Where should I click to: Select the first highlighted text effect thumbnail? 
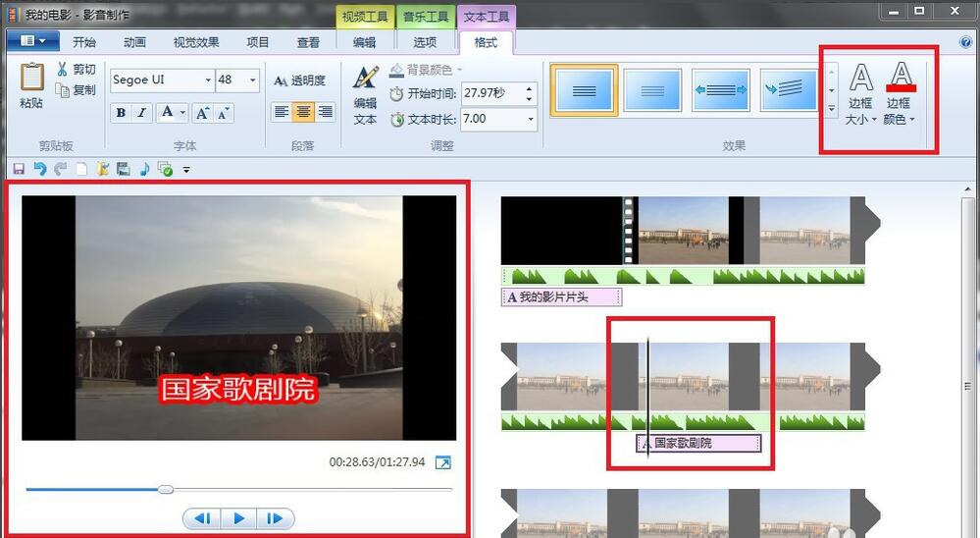[x=585, y=90]
